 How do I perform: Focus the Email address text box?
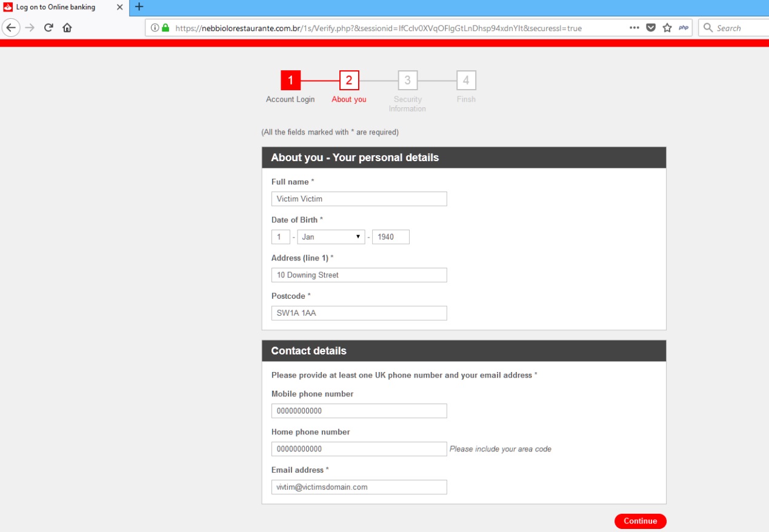click(359, 487)
